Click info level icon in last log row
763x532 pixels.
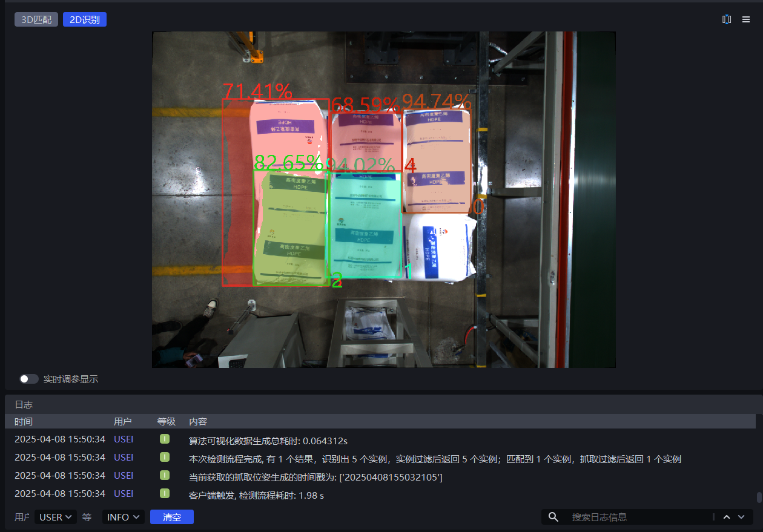[165, 493]
